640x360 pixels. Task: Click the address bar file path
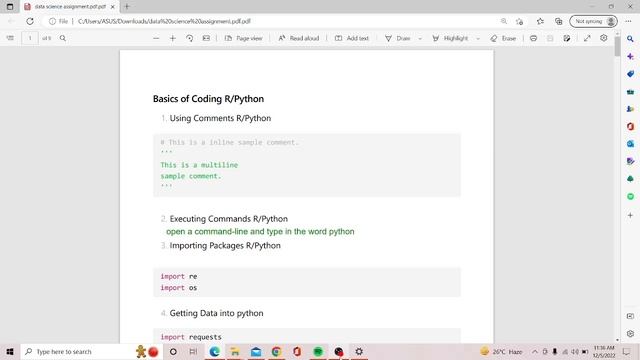pos(164,21)
